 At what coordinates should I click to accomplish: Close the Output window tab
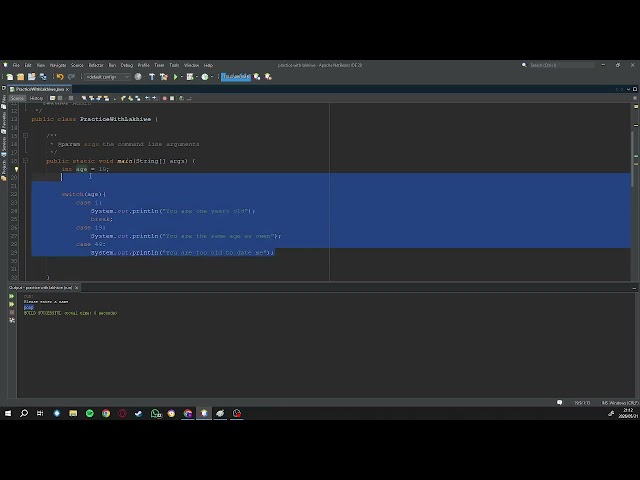76,288
